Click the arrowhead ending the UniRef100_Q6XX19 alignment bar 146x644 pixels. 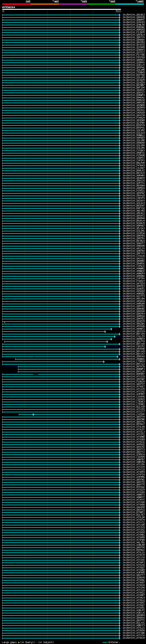[105, 331]
